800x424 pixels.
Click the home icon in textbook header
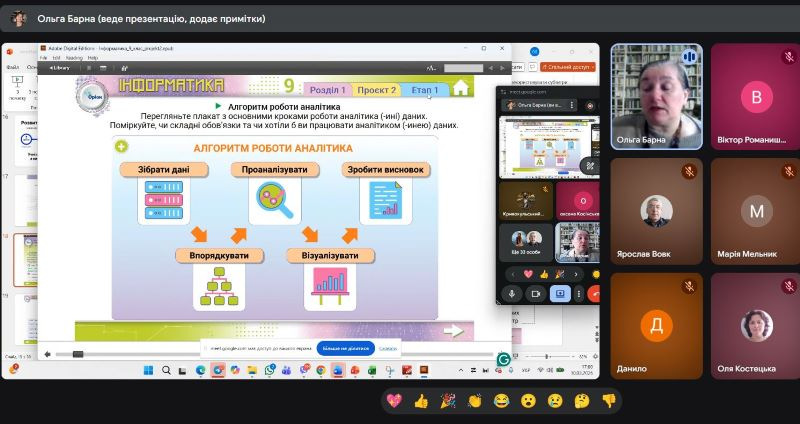click(460, 88)
